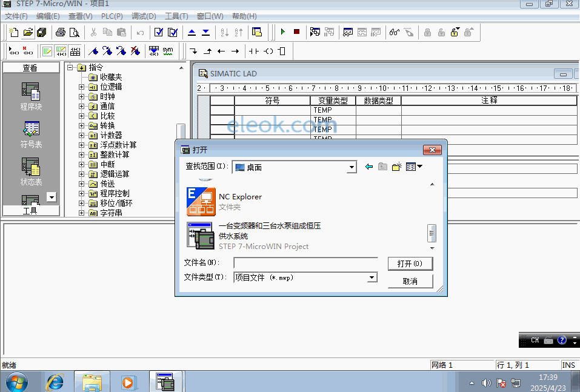Toggle the symbol information table button
Viewport: 580px width, 392px height.
(75, 51)
